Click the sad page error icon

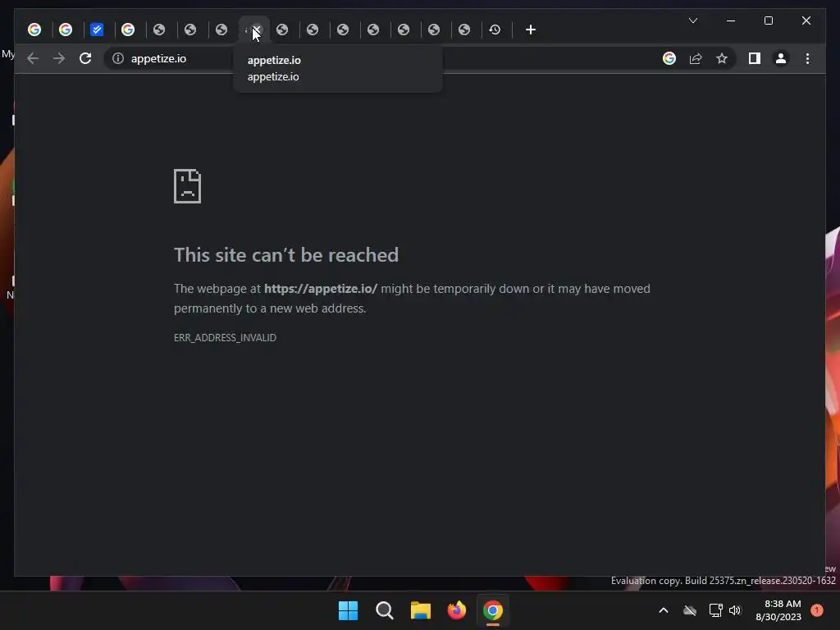pyautogui.click(x=188, y=186)
